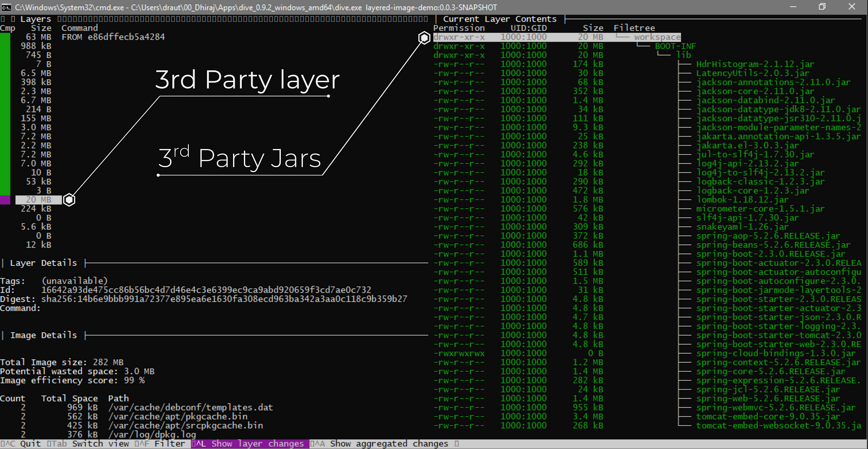Select lombok-1.18.12.jar file
The width and height of the screenshot is (868, 449).
point(742,200)
